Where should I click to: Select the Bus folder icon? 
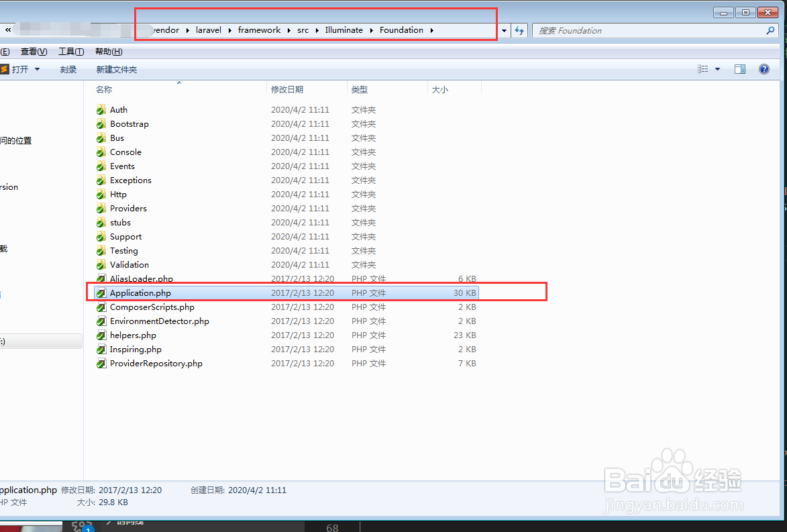(x=101, y=138)
